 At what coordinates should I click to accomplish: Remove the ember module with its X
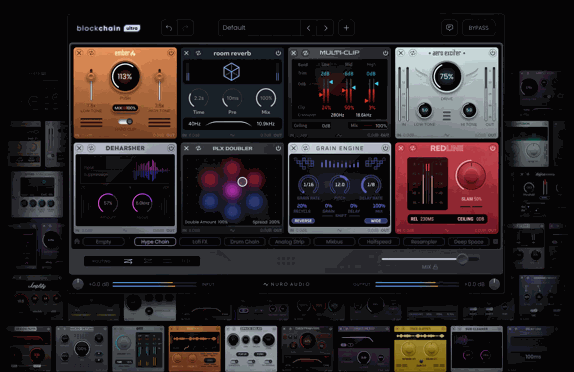pyautogui.click(x=79, y=53)
